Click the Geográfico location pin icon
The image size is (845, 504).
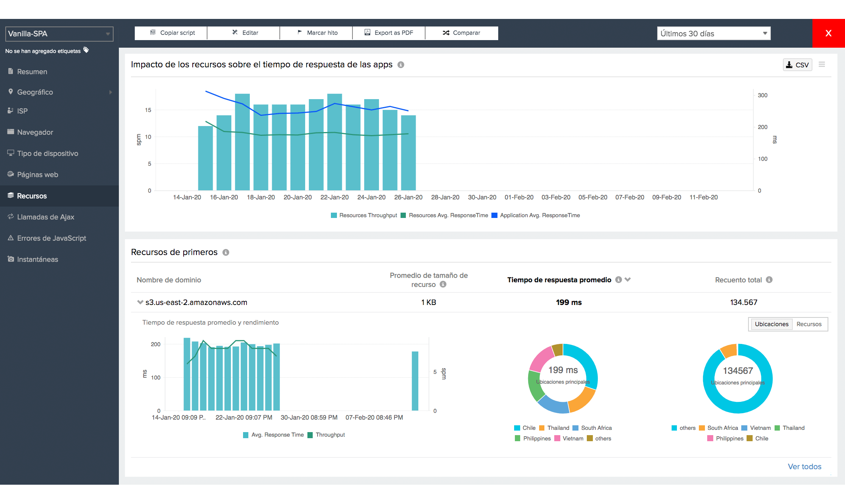[11, 92]
